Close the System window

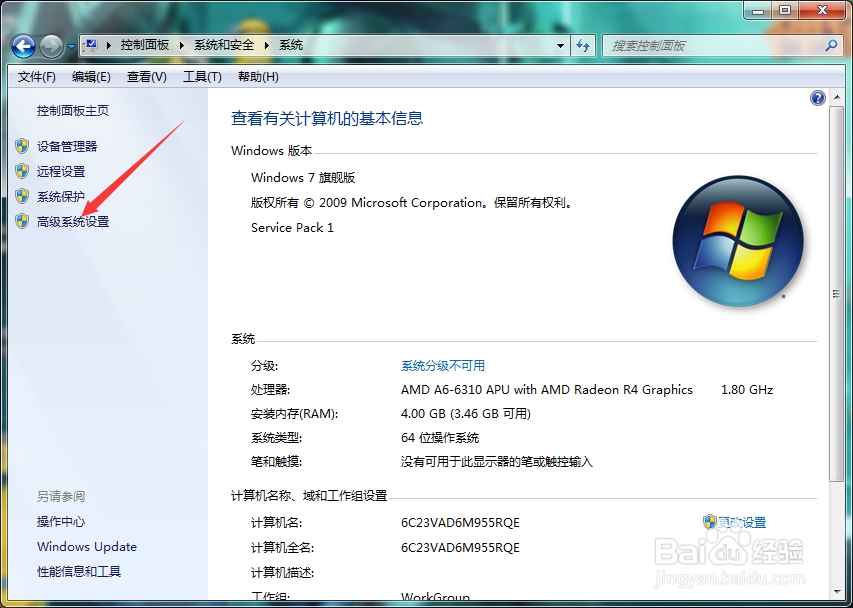pos(823,10)
